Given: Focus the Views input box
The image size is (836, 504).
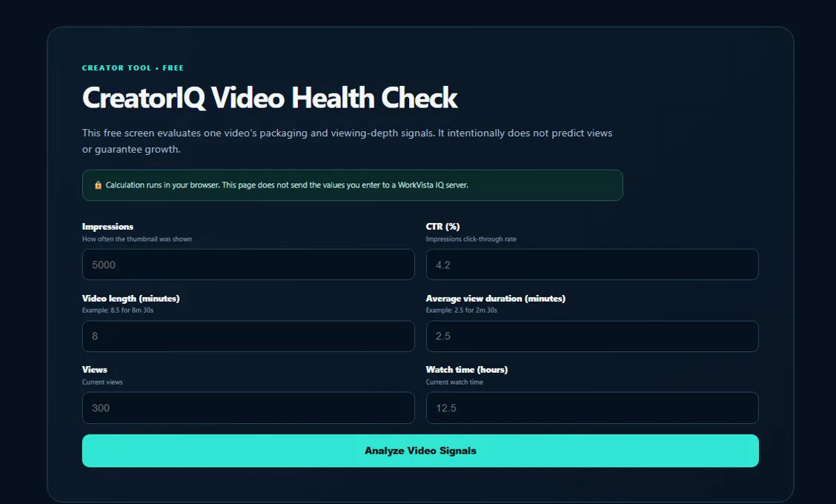Looking at the screenshot, I should pyautogui.click(x=248, y=408).
